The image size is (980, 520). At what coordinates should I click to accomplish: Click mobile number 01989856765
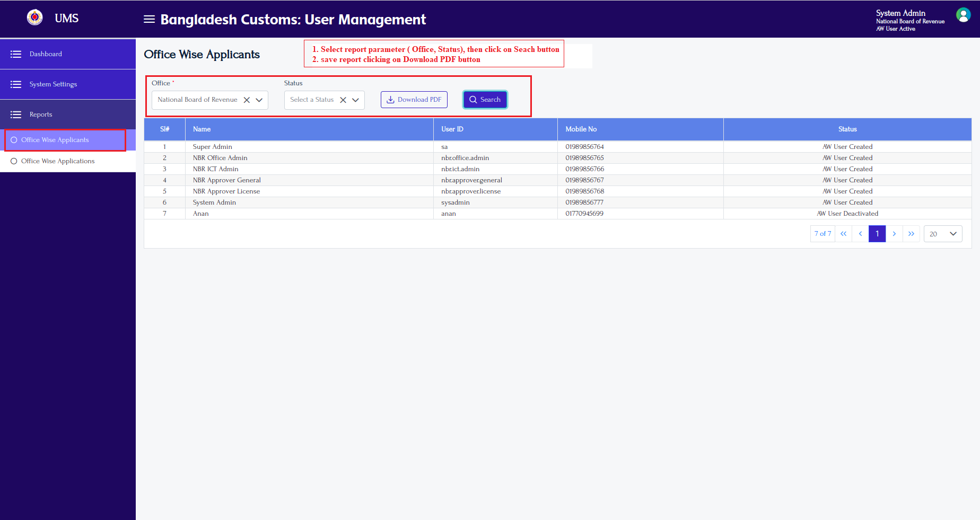click(x=584, y=158)
